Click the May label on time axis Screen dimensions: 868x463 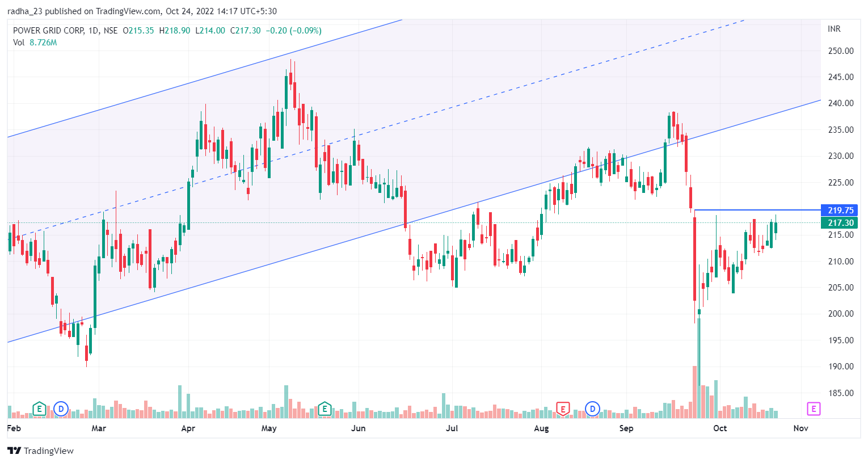tap(269, 428)
